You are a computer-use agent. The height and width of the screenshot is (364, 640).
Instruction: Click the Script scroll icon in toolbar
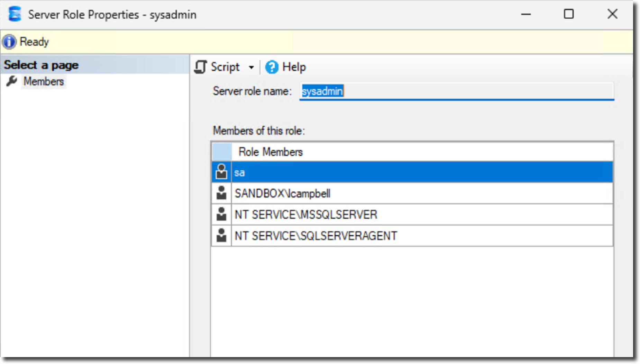(x=200, y=67)
